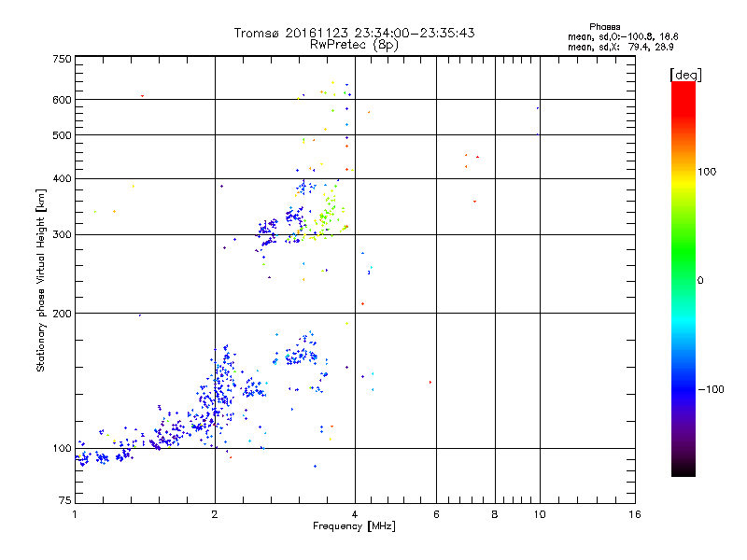Click the x-axis tick label '6'
This screenshot has width=747, height=560.
pyautogui.click(x=436, y=514)
